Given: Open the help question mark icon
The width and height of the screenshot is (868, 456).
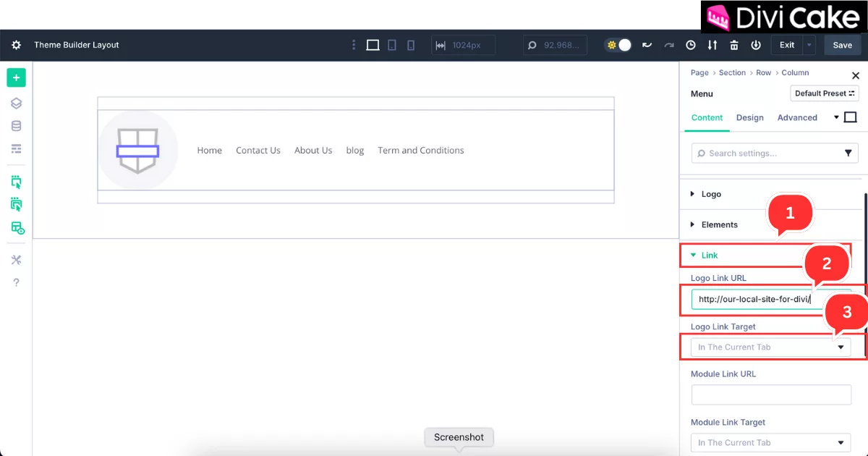Looking at the screenshot, I should (x=16, y=282).
